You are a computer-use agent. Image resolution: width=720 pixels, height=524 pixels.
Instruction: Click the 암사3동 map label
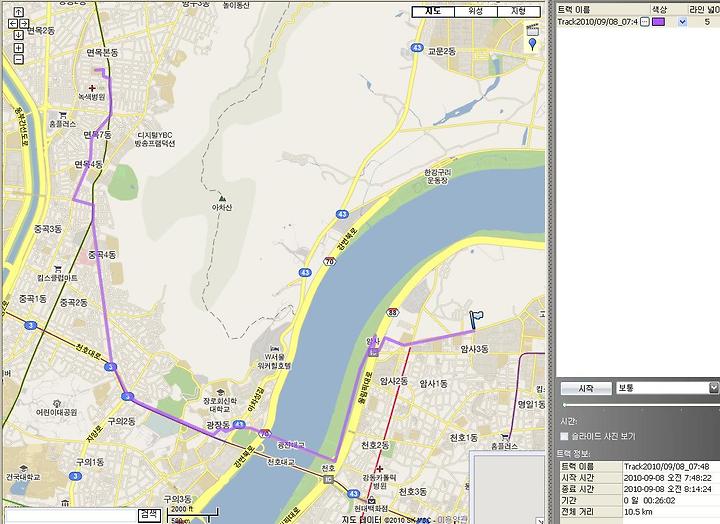pos(474,349)
